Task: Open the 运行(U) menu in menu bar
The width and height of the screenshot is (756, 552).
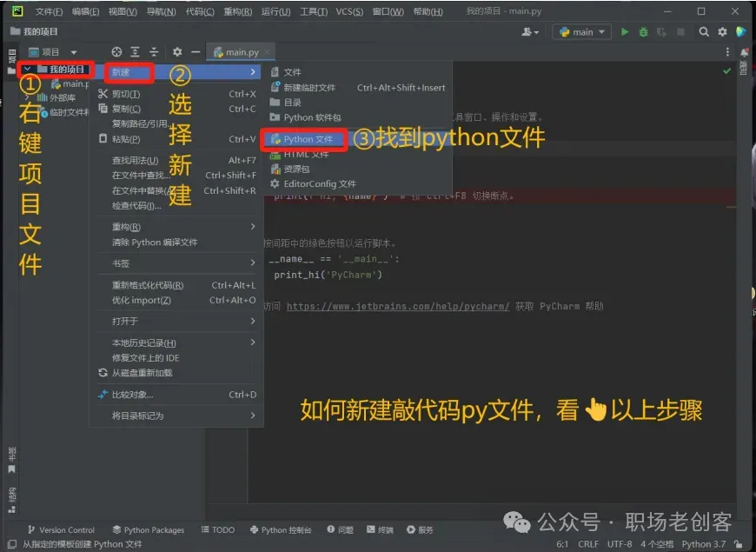Action: pos(275,11)
